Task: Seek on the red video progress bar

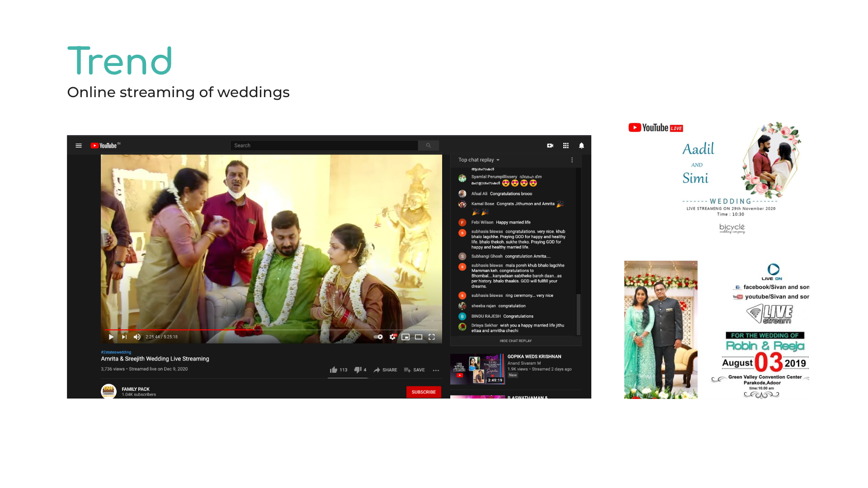Action: [x=271, y=330]
